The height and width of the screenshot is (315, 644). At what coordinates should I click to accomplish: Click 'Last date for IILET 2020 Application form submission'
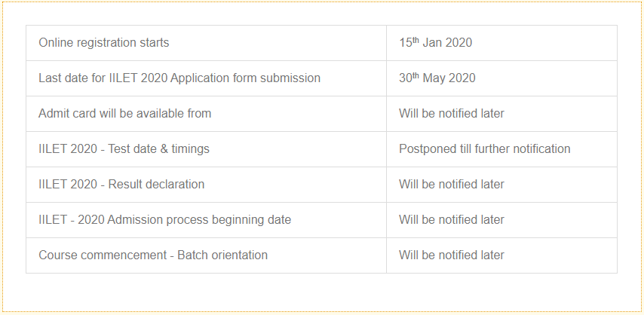click(179, 78)
